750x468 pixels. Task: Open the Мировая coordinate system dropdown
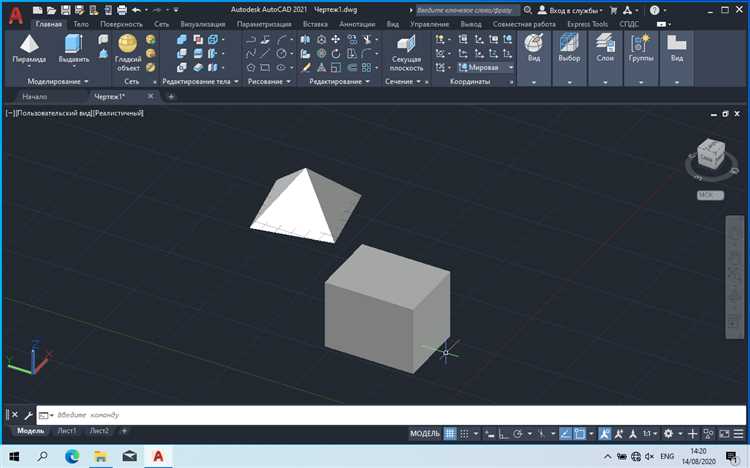point(485,67)
